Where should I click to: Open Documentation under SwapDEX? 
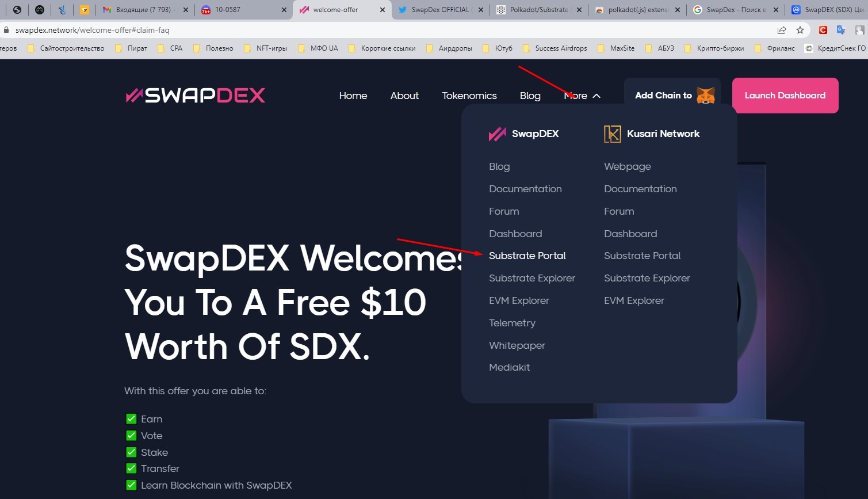tap(525, 189)
